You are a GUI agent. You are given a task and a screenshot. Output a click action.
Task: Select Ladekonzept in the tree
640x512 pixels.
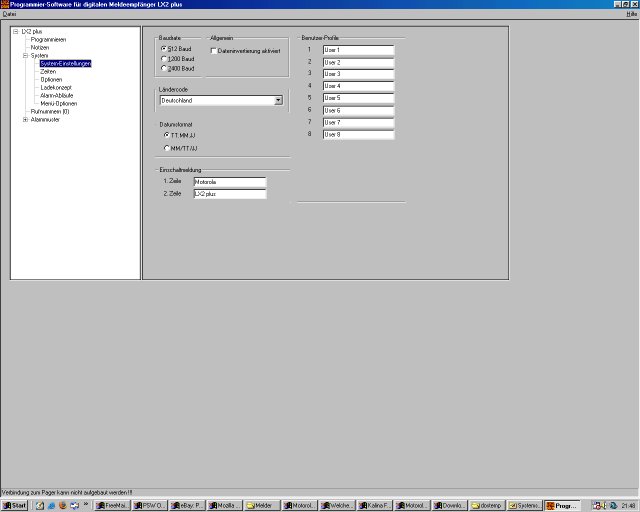[x=55, y=87]
